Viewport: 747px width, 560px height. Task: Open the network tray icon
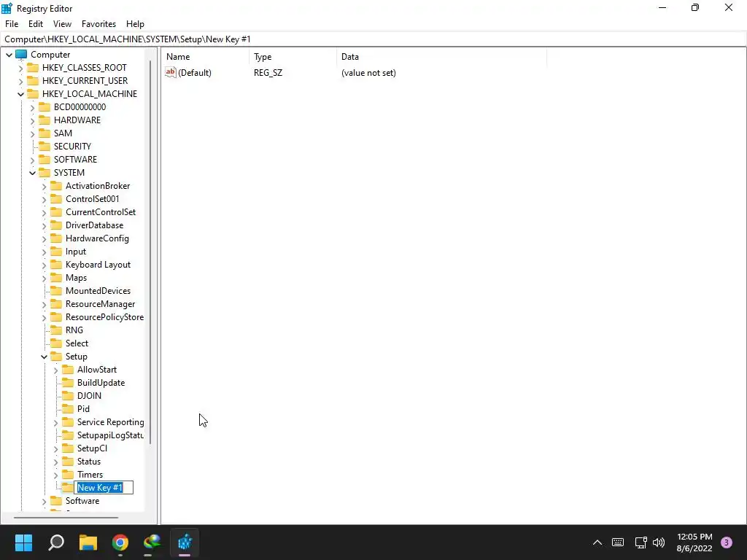tap(640, 542)
